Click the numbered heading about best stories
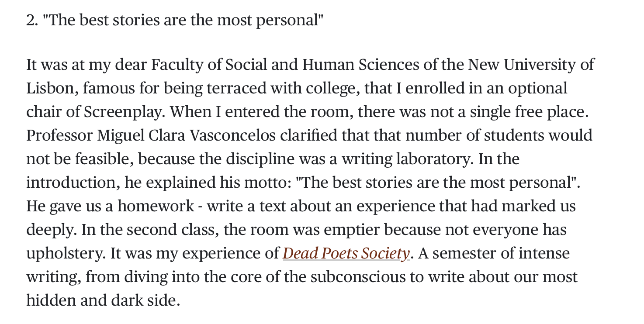 175,21
